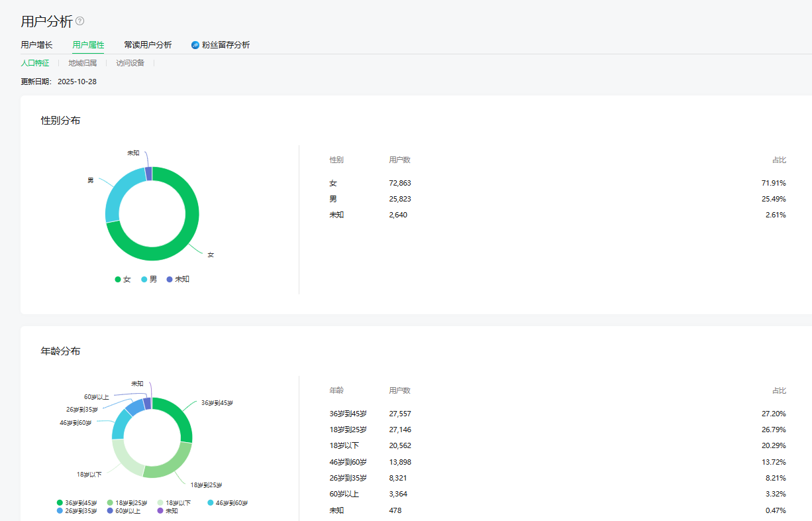812x521 pixels.
Task: Click the 36岁到45岁 legend dot in age chart
Action: click(x=60, y=503)
